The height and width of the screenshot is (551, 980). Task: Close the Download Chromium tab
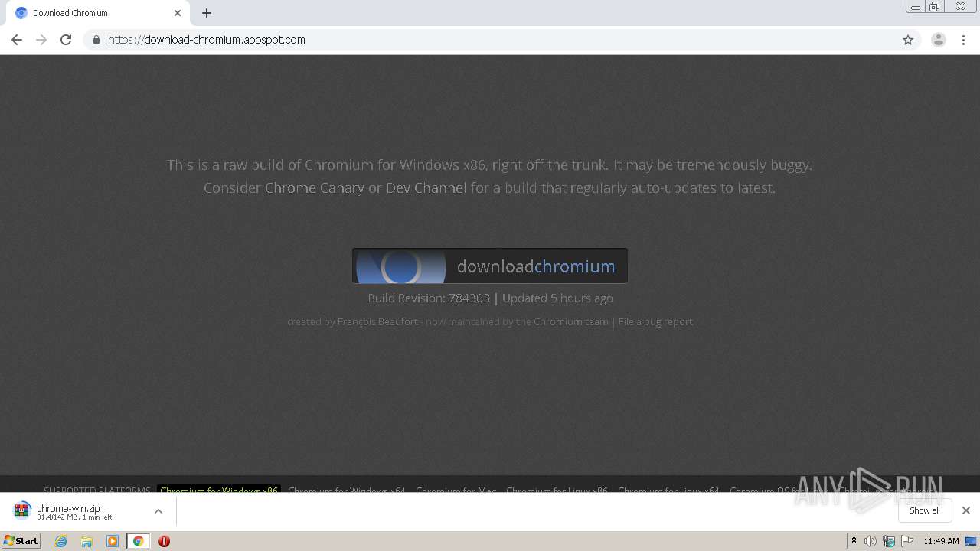click(x=178, y=13)
